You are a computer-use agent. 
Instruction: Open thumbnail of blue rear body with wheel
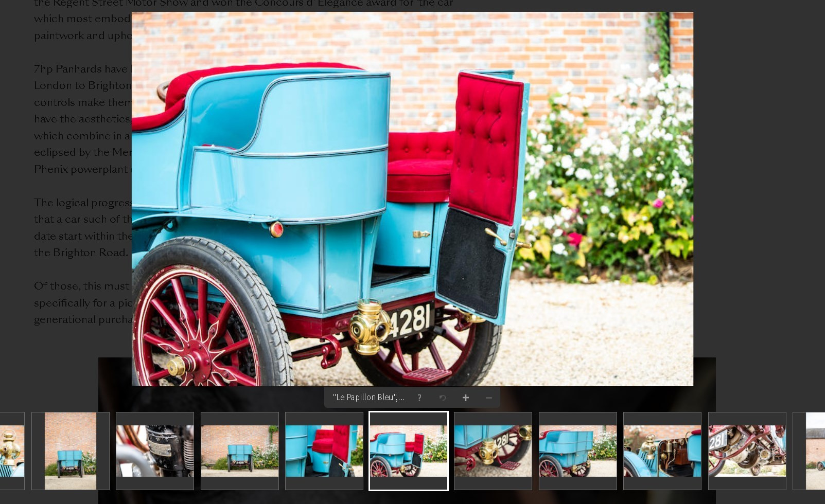578,451
